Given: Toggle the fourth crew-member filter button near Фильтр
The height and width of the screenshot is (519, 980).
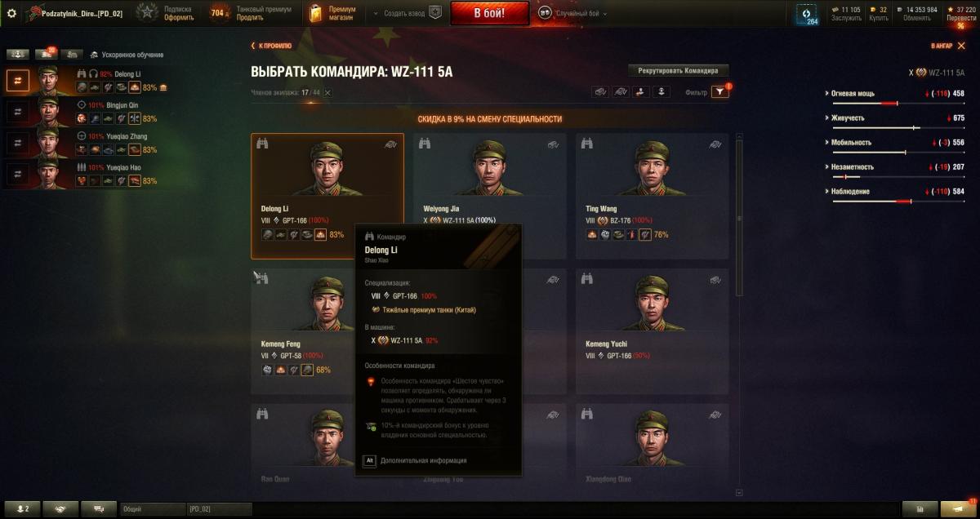Looking at the screenshot, I should point(661,92).
